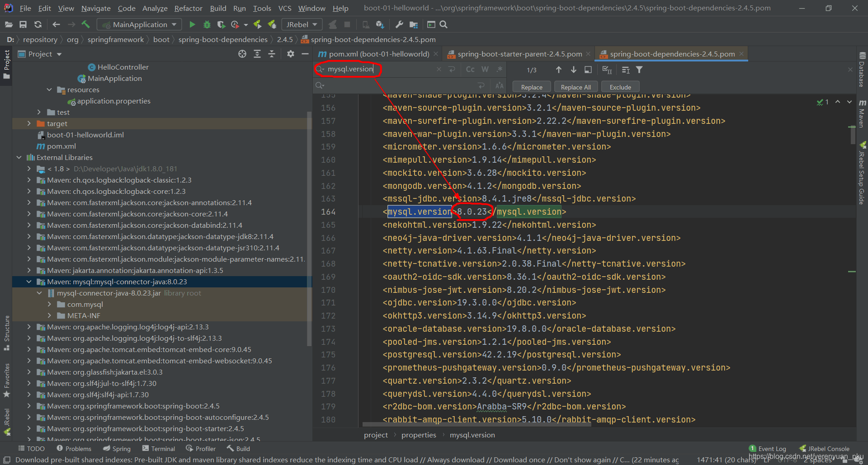Viewport: 868px width, 465px height.
Task: Open JRebel dropdown in toolbar
Action: coord(302,24)
